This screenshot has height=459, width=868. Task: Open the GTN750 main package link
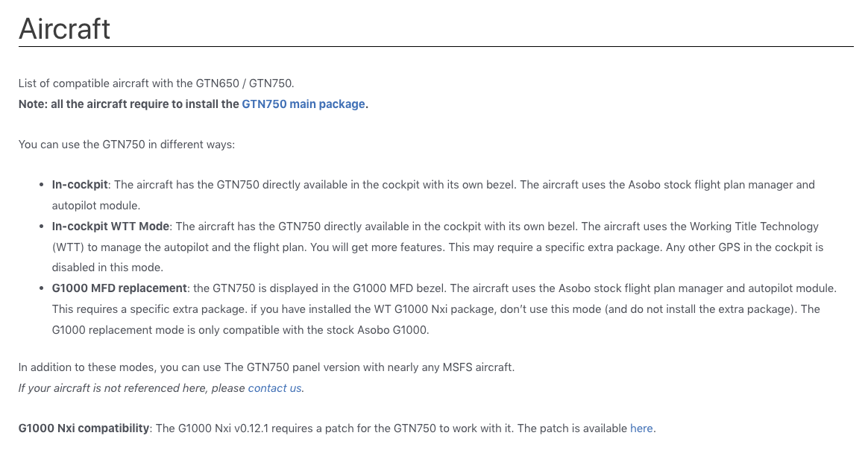pos(304,104)
